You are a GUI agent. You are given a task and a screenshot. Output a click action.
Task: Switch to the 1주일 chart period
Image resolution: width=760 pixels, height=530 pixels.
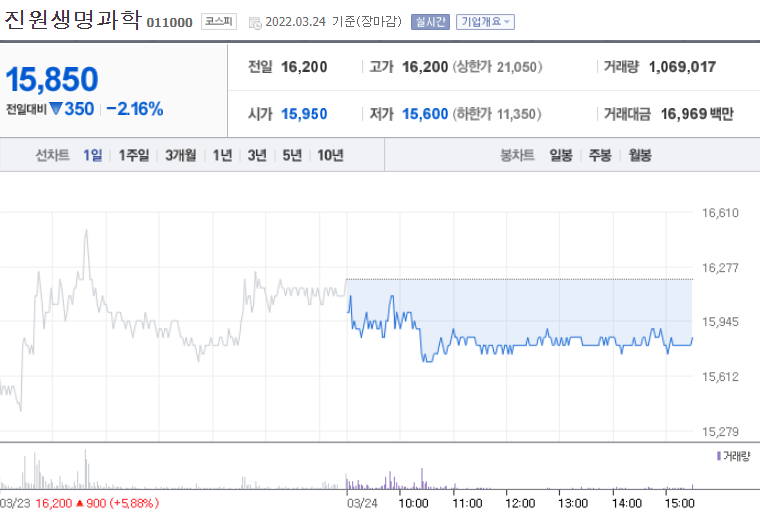click(x=134, y=155)
